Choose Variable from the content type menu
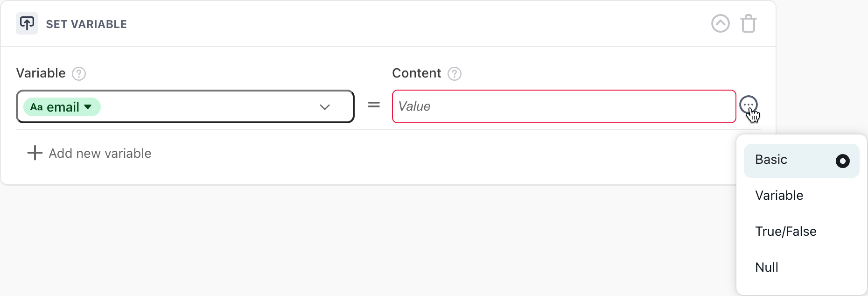868x296 pixels. click(779, 196)
